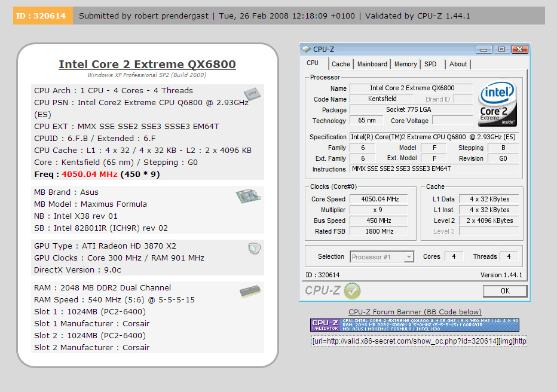Viewport: 557px width, 392px height.
Task: Click the orange ID : 320614 badge
Action: 43,16
